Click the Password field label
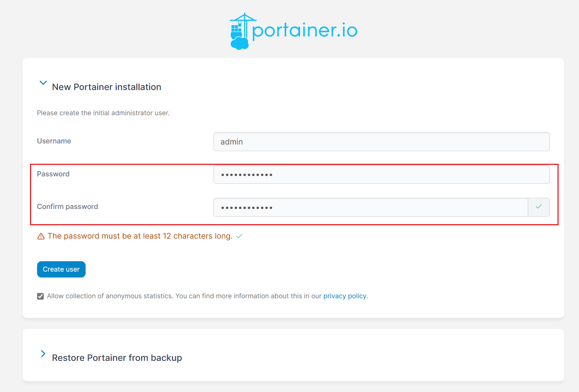Image resolution: width=579 pixels, height=392 pixels. point(53,174)
